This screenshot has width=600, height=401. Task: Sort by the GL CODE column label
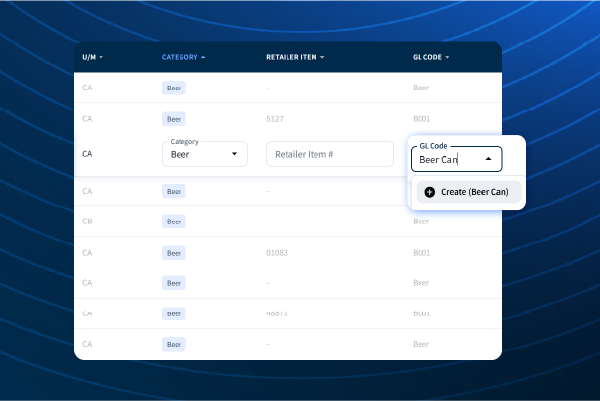[427, 57]
